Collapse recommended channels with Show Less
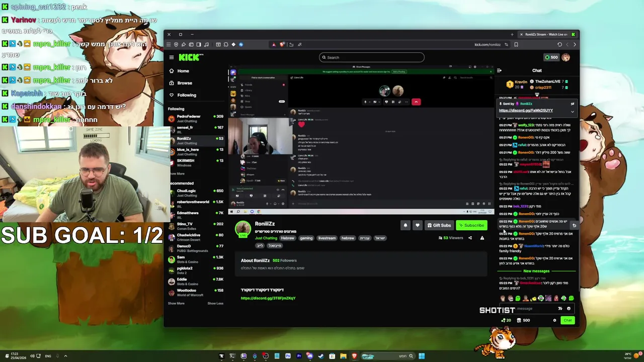The width and height of the screenshot is (644, 362). pos(215,303)
